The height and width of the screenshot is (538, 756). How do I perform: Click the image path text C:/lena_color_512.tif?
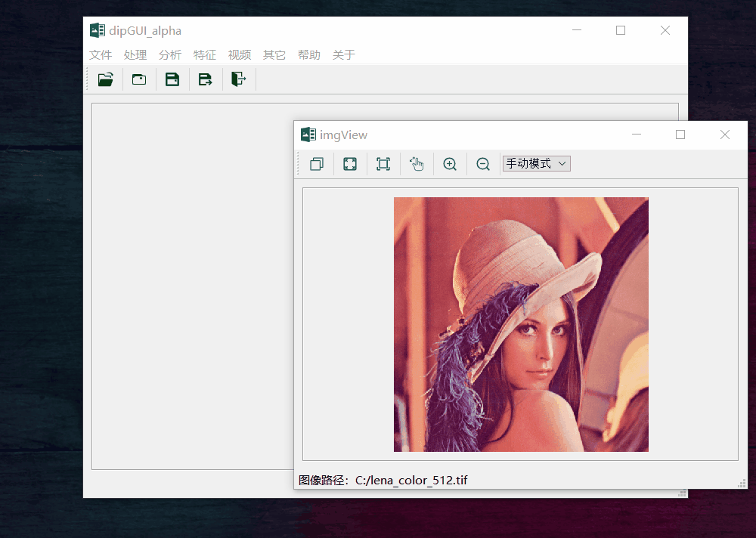coord(411,480)
